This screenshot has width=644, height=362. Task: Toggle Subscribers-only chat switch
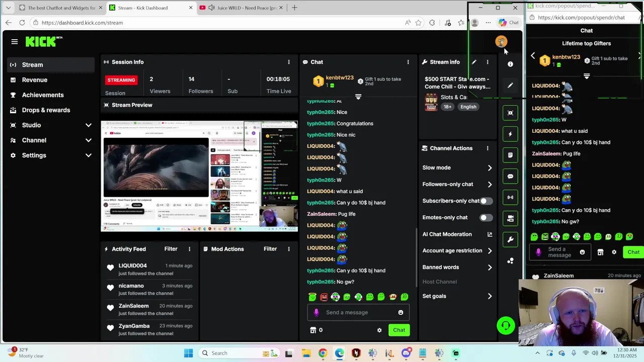pyautogui.click(x=486, y=201)
